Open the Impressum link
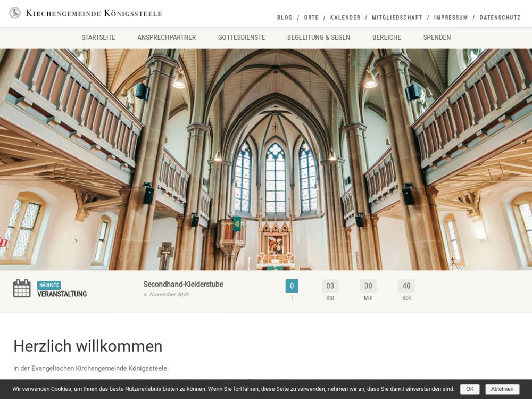532x399 pixels. 451,18
